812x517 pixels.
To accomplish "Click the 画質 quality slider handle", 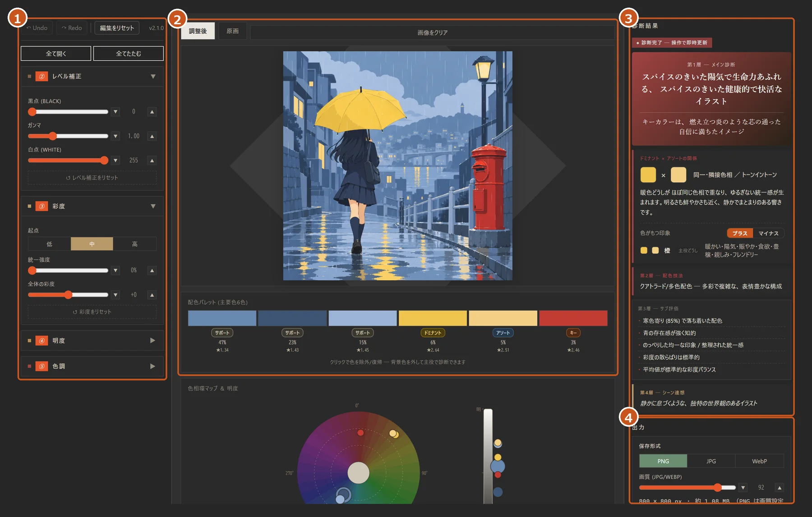I will click(718, 487).
